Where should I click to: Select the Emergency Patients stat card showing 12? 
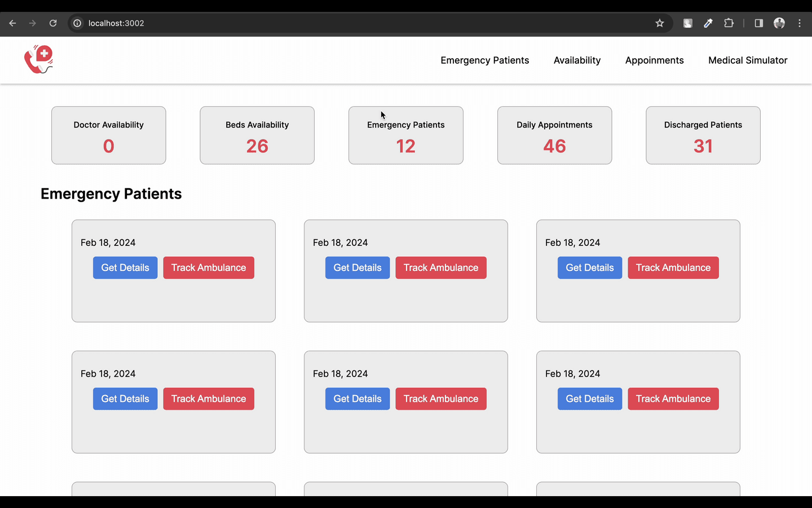click(x=406, y=135)
